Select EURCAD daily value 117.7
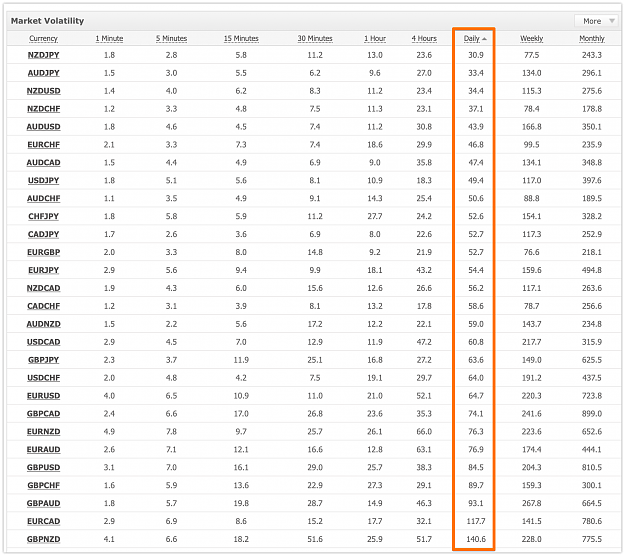Image resolution: width=625 pixels, height=556 pixels. tap(476, 521)
